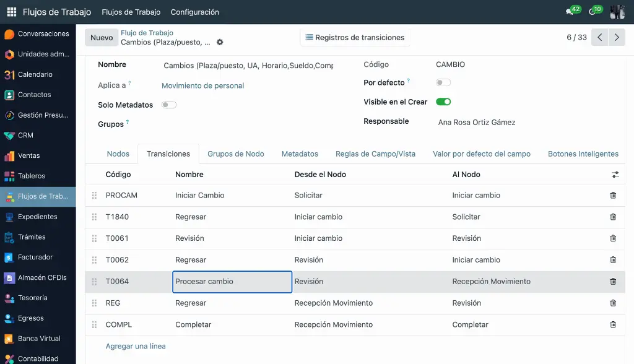Disable the Visible en el Crear switch
Screen dimensions: 634x364
tap(443, 102)
